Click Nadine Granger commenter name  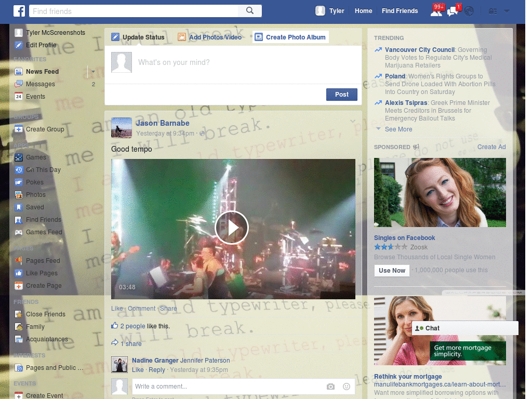pos(155,361)
